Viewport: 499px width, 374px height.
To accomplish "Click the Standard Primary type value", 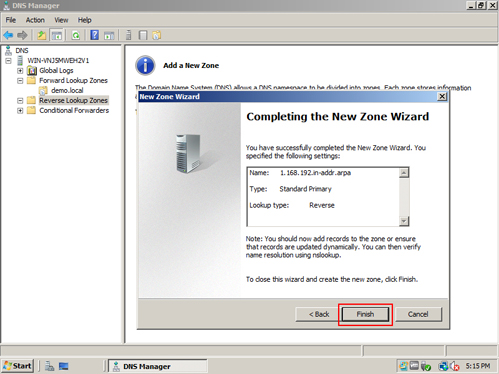I will 305,189.
